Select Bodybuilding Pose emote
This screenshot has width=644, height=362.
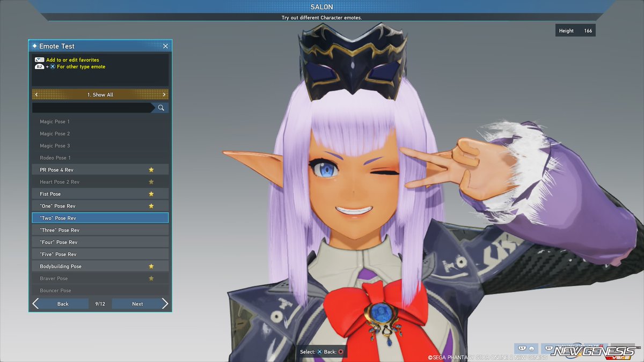(100, 267)
